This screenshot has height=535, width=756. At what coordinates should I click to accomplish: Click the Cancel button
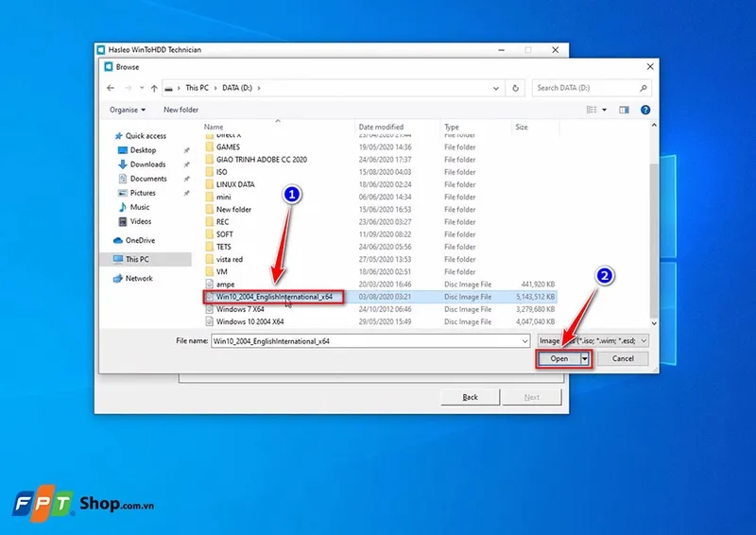623,359
